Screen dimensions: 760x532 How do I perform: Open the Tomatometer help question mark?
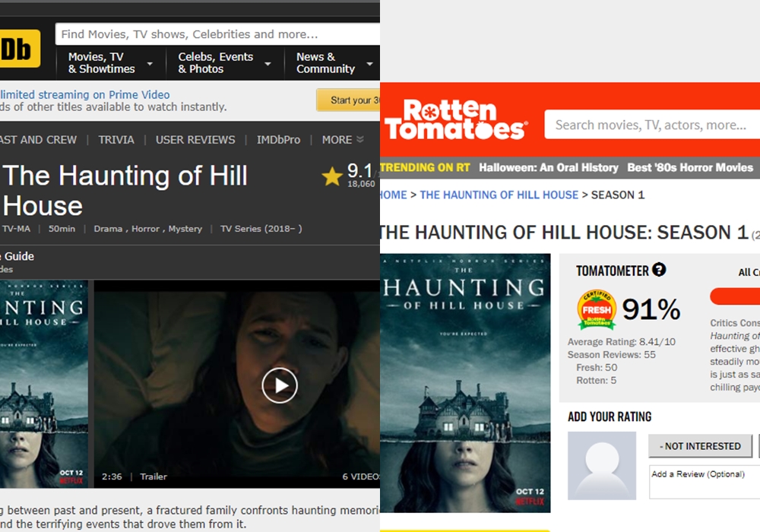(x=659, y=270)
